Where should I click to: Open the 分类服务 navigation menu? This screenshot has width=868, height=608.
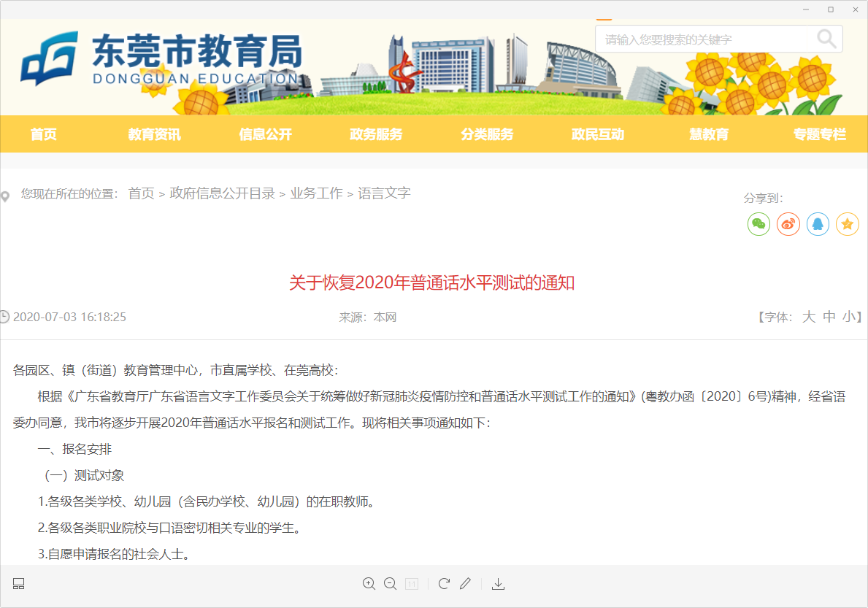pos(487,134)
